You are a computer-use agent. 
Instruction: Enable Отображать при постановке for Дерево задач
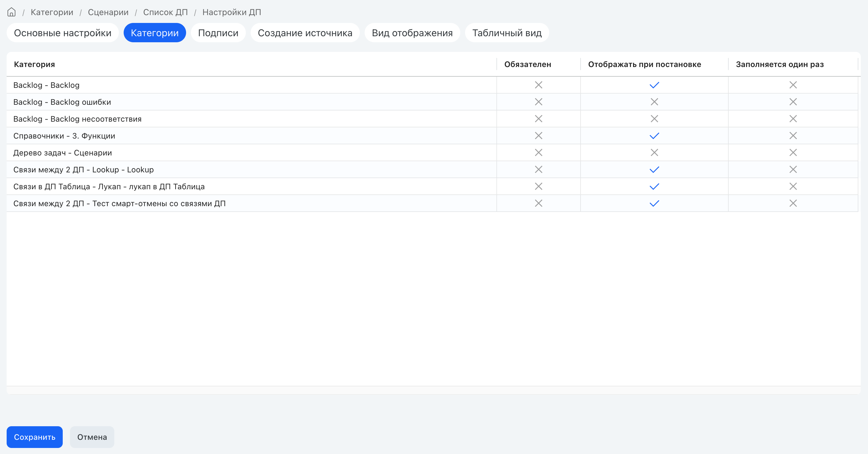[654, 152]
